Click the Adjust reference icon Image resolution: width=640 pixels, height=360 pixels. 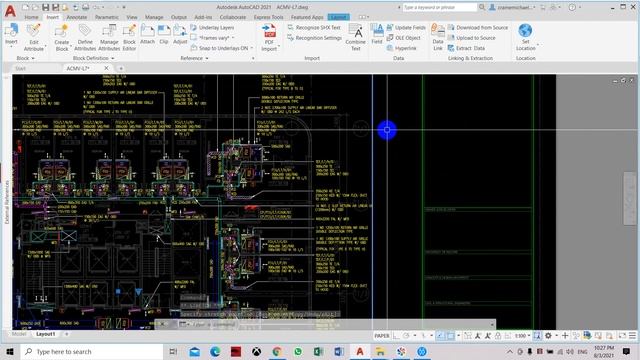(x=180, y=31)
